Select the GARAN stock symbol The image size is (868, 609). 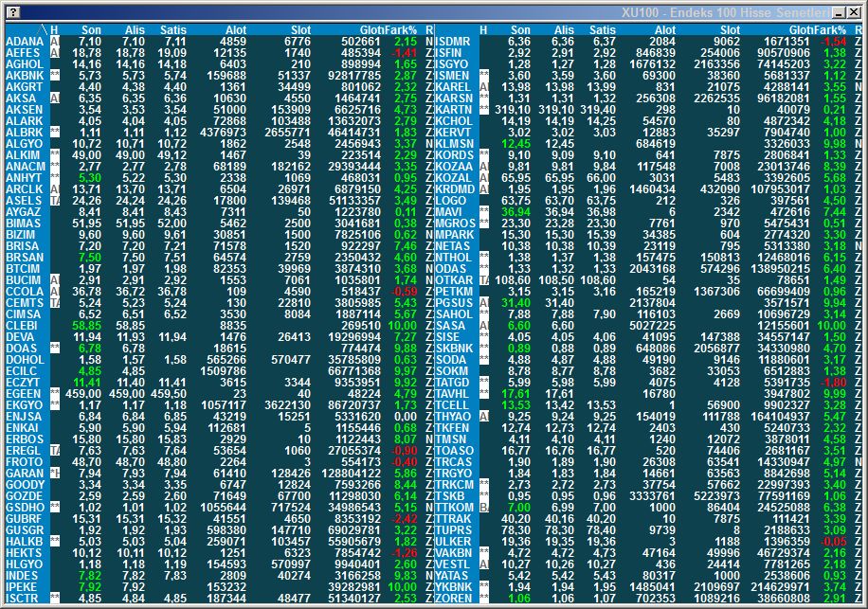(25, 474)
